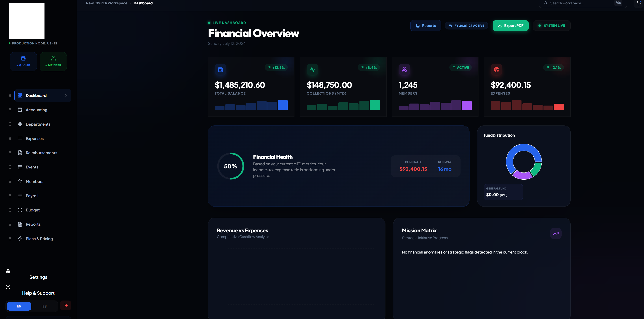Screen dimensions: 644x319
Task: Click drag handle beside Reports
Action: (x=10, y=224)
